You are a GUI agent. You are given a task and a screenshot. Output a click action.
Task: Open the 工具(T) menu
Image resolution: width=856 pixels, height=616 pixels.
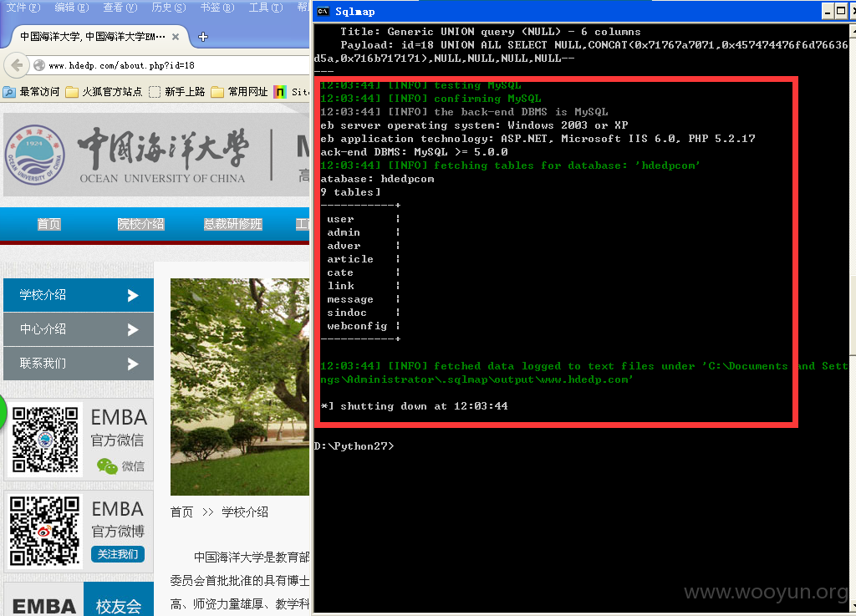coord(266,7)
